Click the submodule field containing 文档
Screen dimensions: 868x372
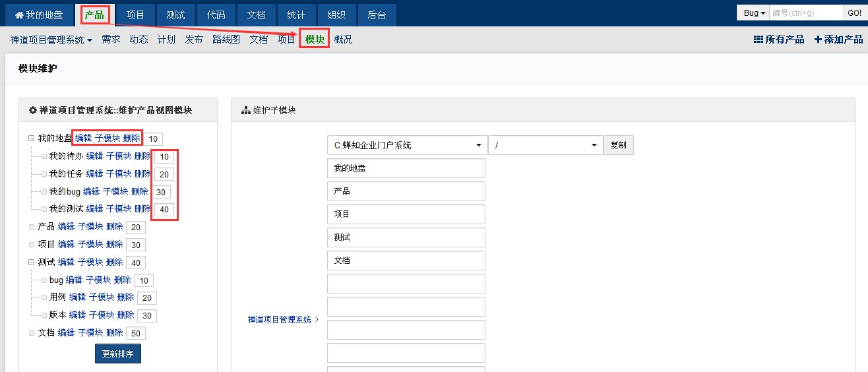point(406,261)
